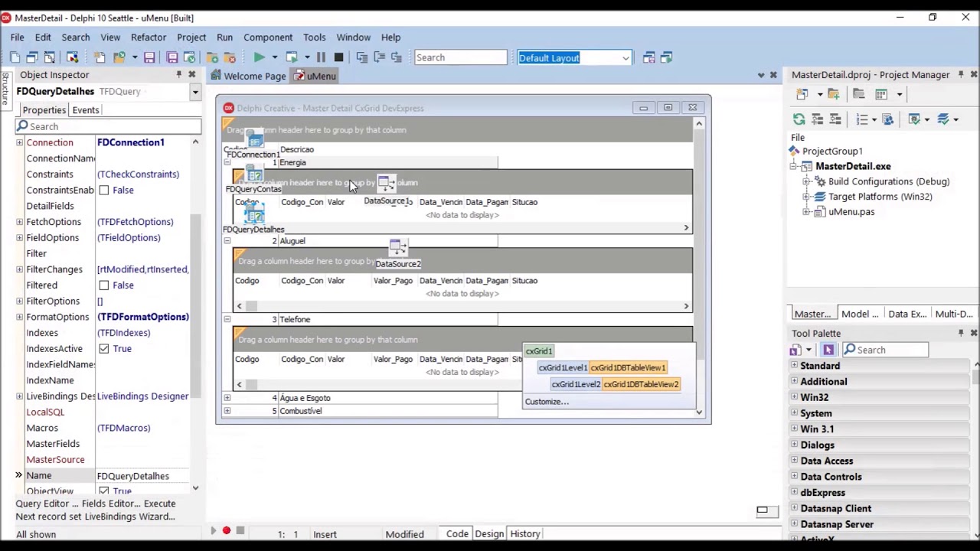Click the Customize... link on the grid

click(x=547, y=401)
